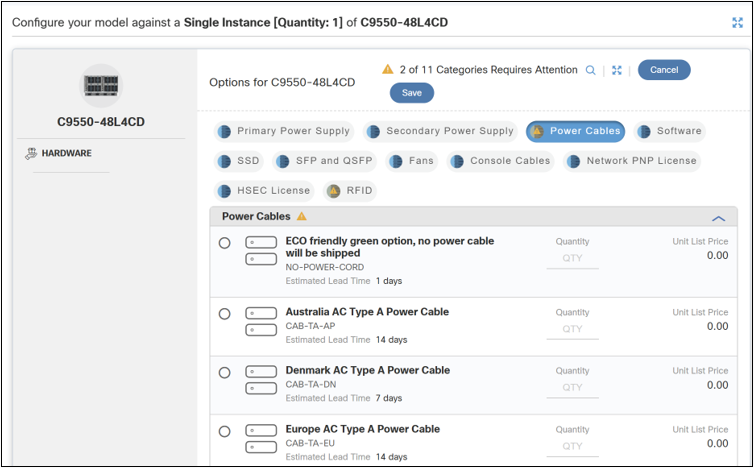Image resolution: width=754 pixels, height=468 pixels.
Task: Click the CAB-TA-DN part number text
Action: [x=311, y=385]
